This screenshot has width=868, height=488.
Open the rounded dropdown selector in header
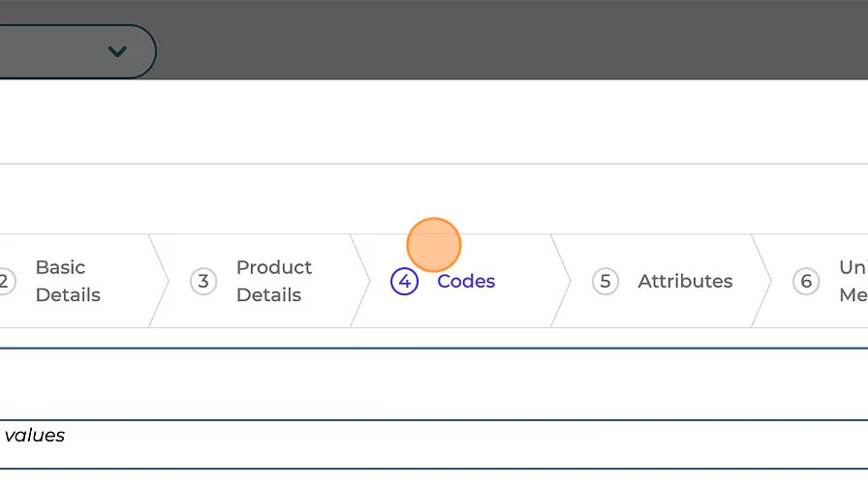68,51
